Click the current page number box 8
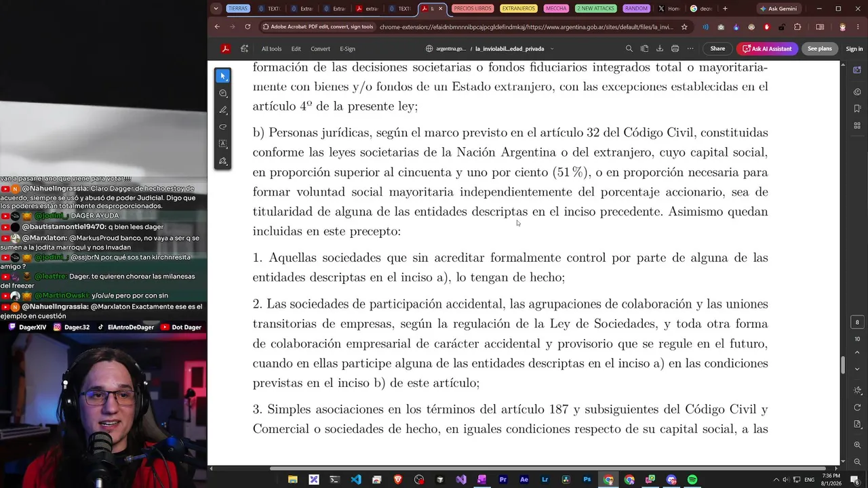Viewport: 868px width, 488px height. coord(857,323)
